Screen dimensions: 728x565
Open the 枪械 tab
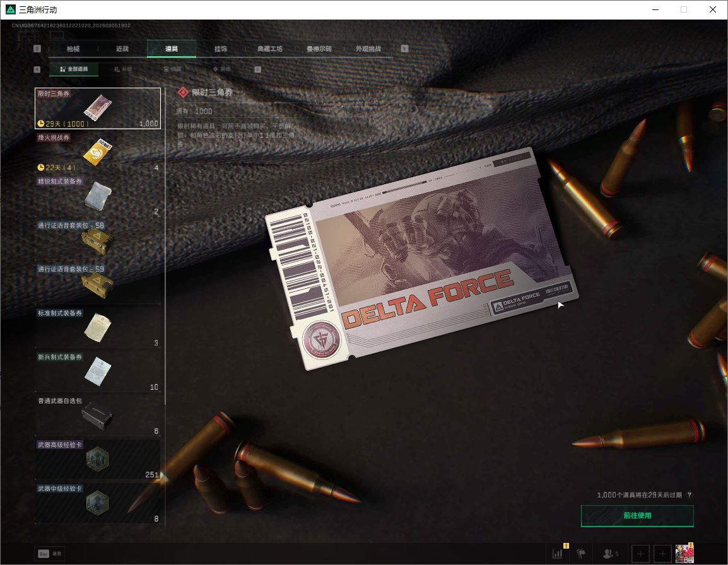tap(73, 49)
